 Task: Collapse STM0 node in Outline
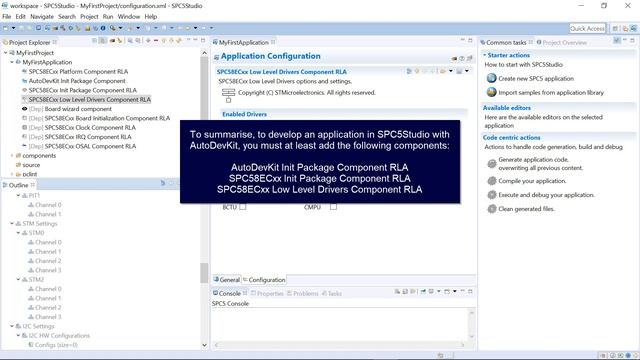(18, 233)
